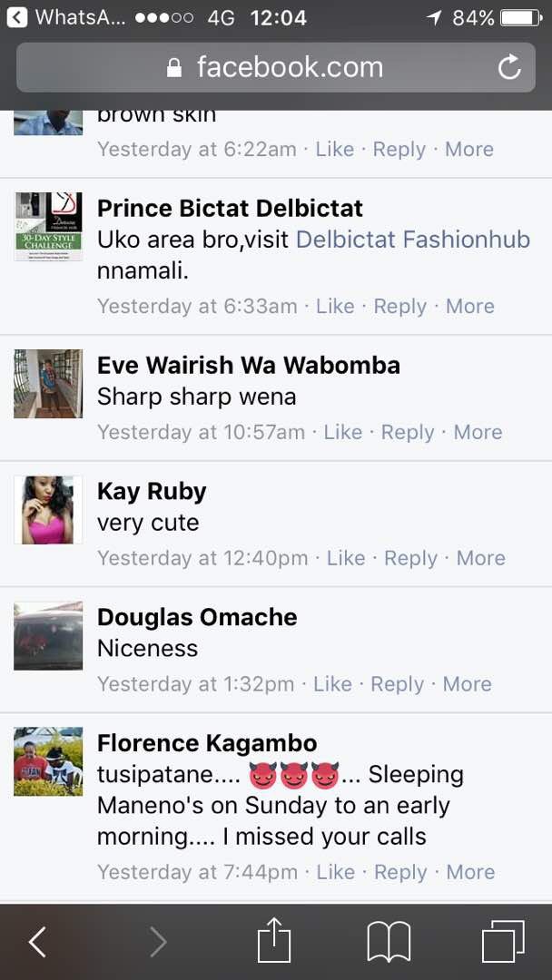Open Kay Ruby's profile picture
This screenshot has width=552, height=980.
pos(48,510)
